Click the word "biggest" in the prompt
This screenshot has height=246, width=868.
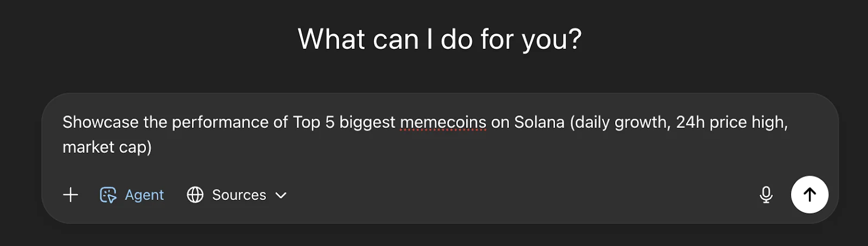(367, 122)
